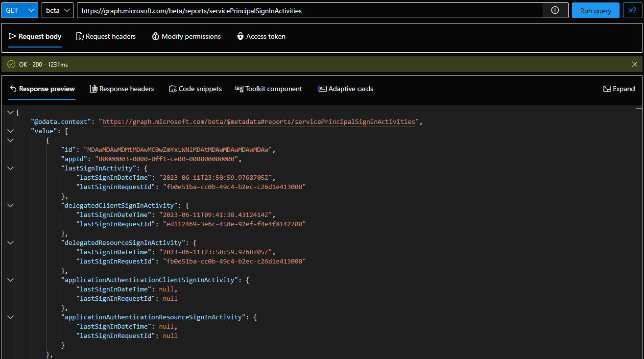644x359 pixels.
Task: Open the beta API version dropdown
Action: click(x=58, y=10)
